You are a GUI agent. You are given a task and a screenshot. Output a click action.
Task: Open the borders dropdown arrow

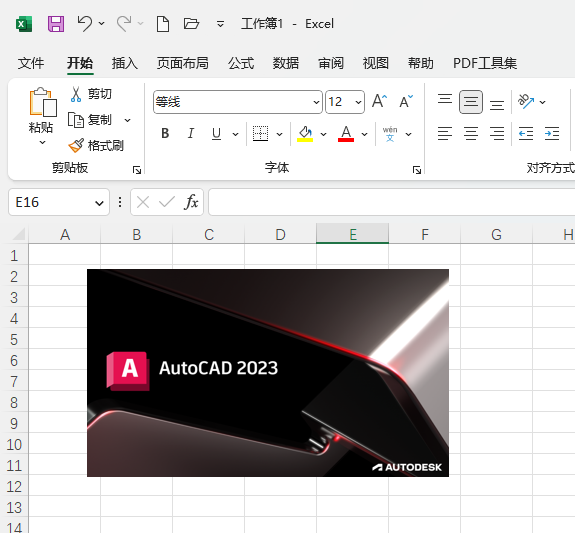click(279, 134)
